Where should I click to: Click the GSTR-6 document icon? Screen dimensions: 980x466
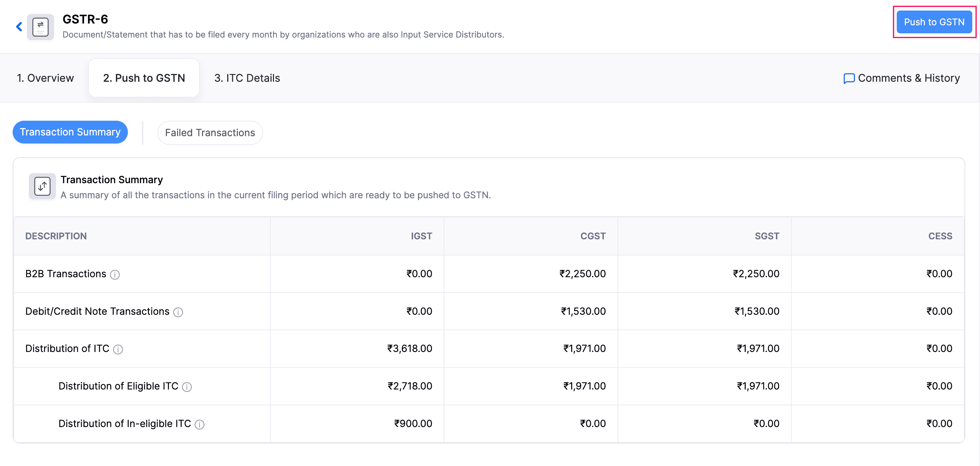(x=40, y=27)
